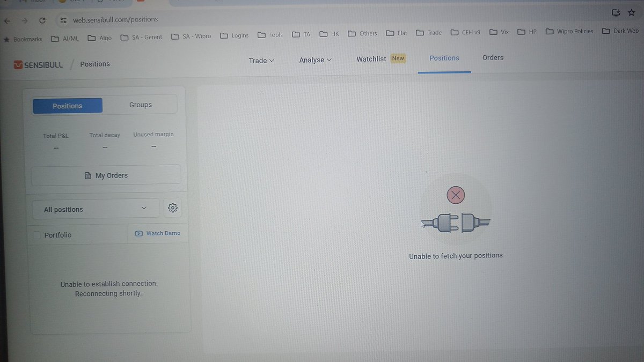Open the Trade bookmarks folder
The image size is (644, 362).
429,33
